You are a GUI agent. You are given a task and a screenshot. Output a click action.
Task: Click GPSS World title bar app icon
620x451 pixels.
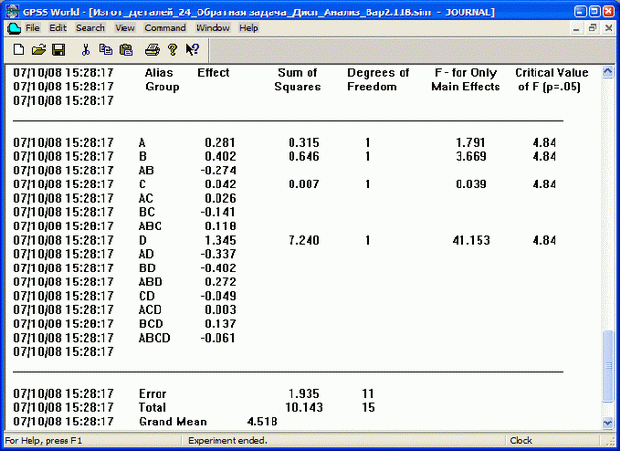tap(12, 12)
